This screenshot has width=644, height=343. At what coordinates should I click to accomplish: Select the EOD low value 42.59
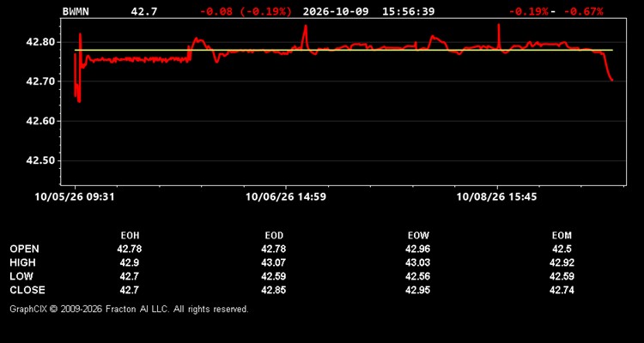click(x=274, y=276)
